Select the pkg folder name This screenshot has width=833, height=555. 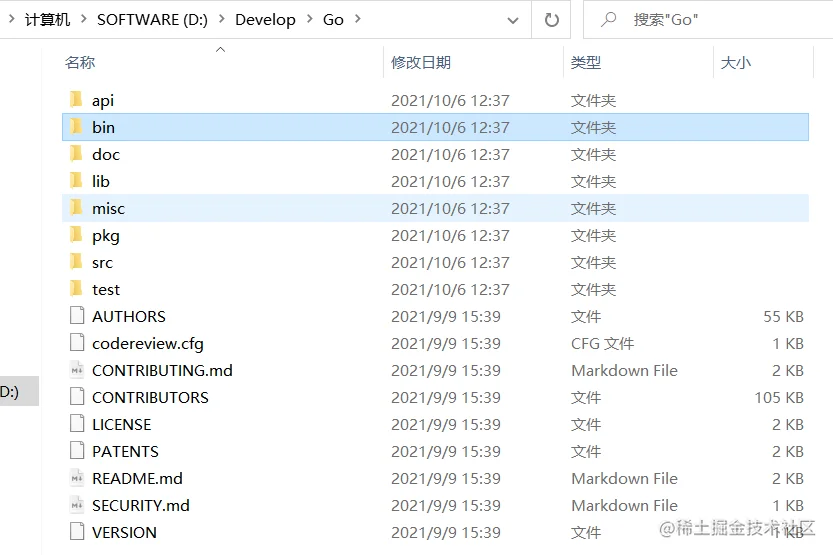tap(106, 236)
